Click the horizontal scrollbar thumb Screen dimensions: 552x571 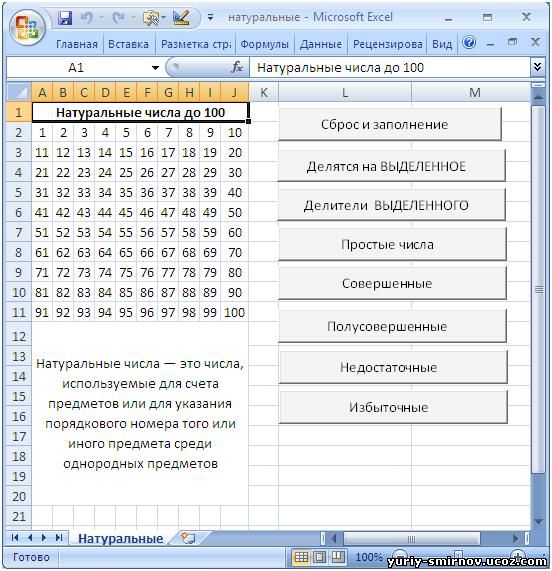(411, 538)
